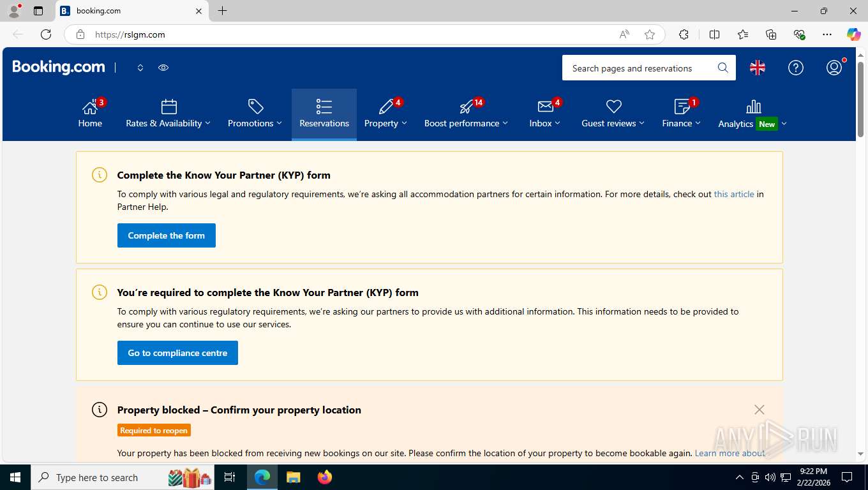Click the browser refresh button

click(x=45, y=34)
